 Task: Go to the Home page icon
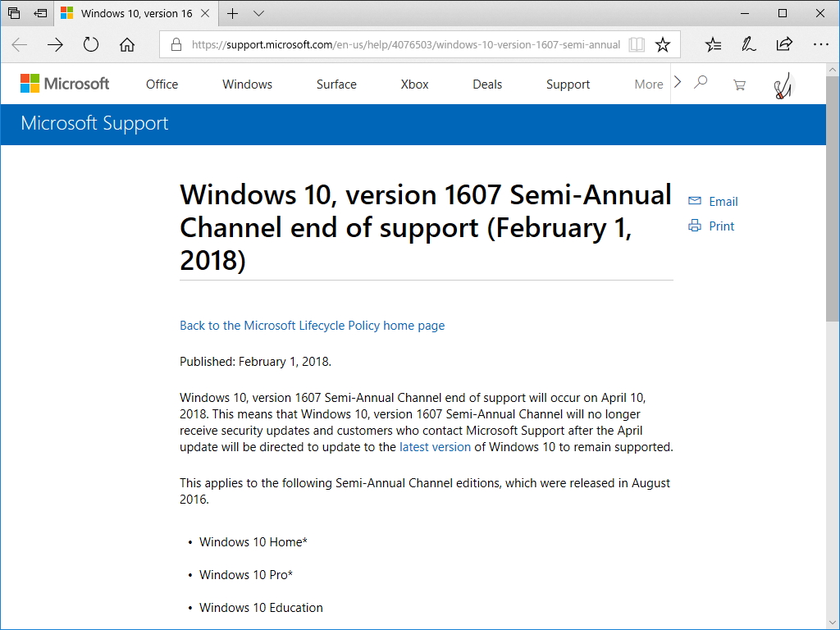tap(127, 45)
